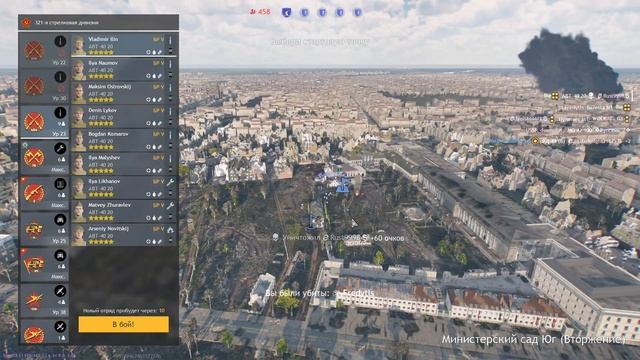Click the five-star rating of Bogdan Komarov

click(x=101, y=147)
